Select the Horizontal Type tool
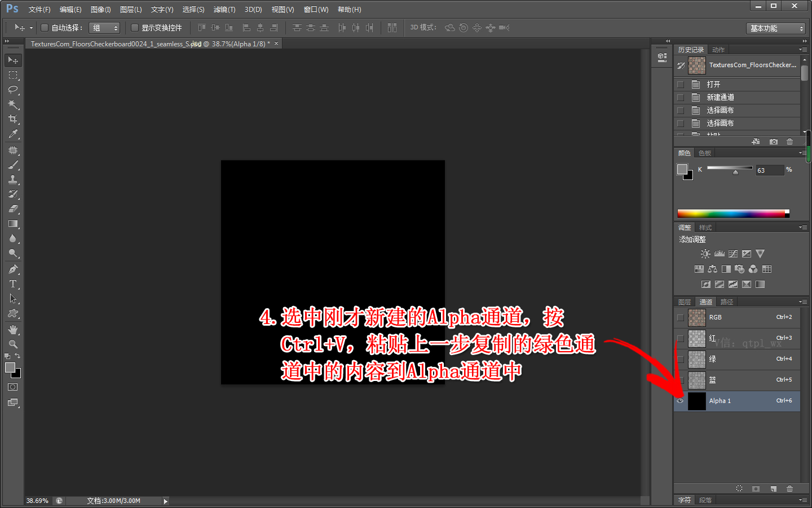The height and width of the screenshot is (508, 812). 13,284
